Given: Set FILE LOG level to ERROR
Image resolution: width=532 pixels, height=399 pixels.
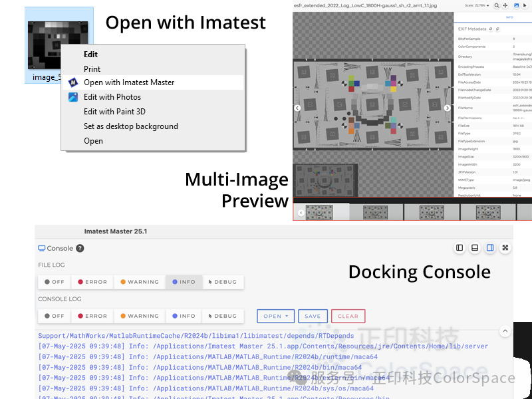Looking at the screenshot, I should [92, 282].
